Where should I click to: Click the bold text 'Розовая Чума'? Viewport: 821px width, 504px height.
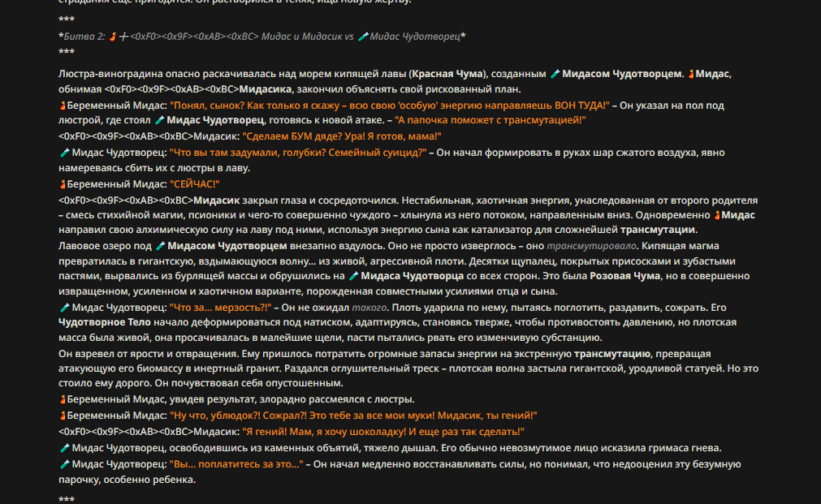point(624,276)
